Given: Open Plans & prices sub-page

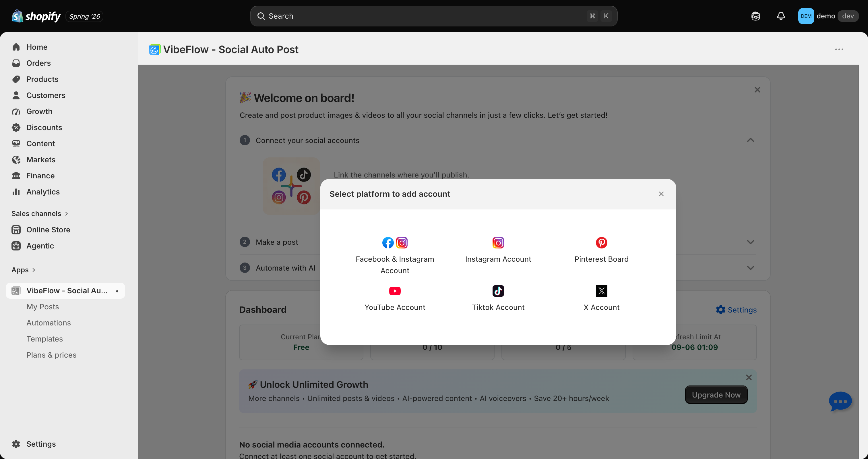Looking at the screenshot, I should point(51,355).
